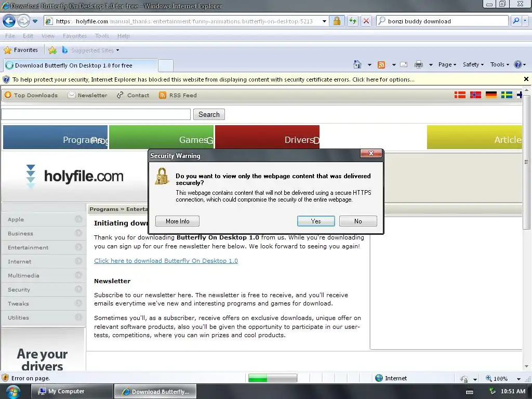Viewport: 532px width, 399px height.
Task: Click the website Search button
Action: click(209, 114)
